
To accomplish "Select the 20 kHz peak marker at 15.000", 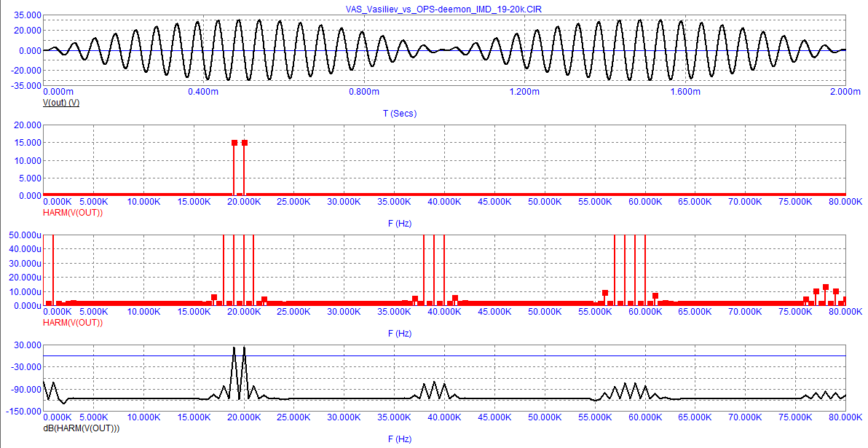I will 244,143.
